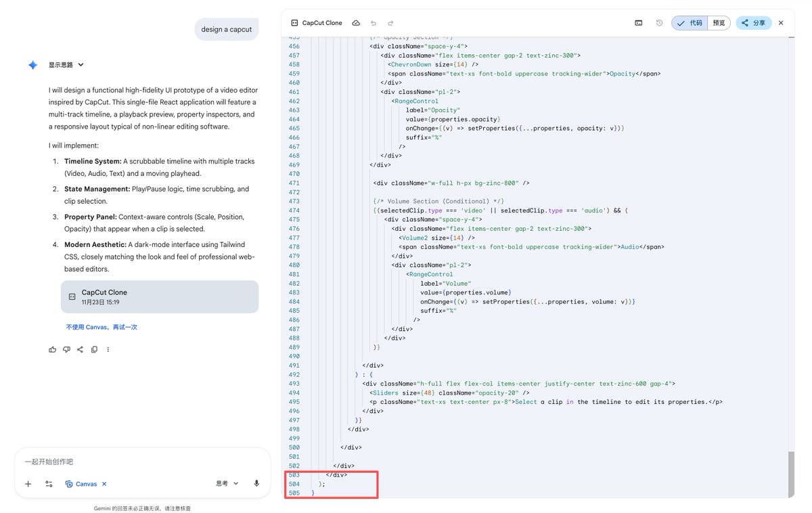Click line number 492 in the gutter
812x513 pixels.
coord(294,374)
